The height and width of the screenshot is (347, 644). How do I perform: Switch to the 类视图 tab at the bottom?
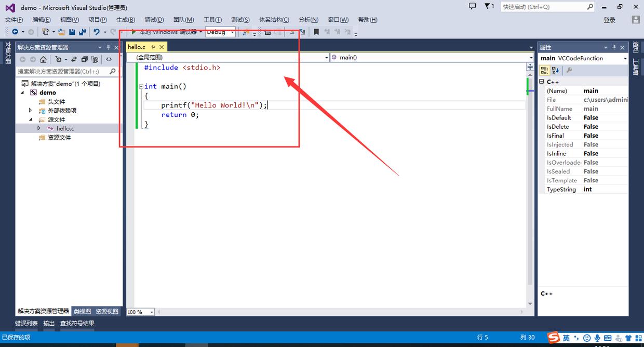tap(82, 311)
